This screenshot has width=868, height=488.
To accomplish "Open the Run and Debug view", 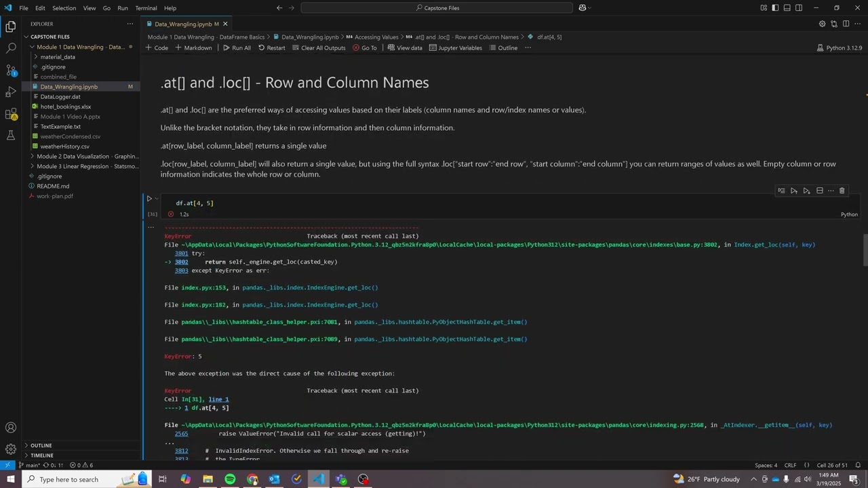I will (11, 92).
